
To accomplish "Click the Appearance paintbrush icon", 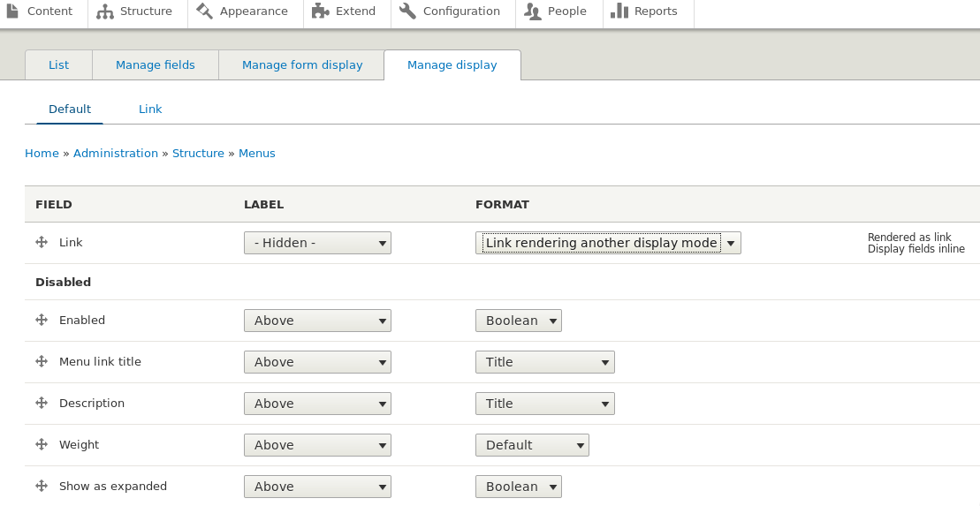I will [x=205, y=11].
